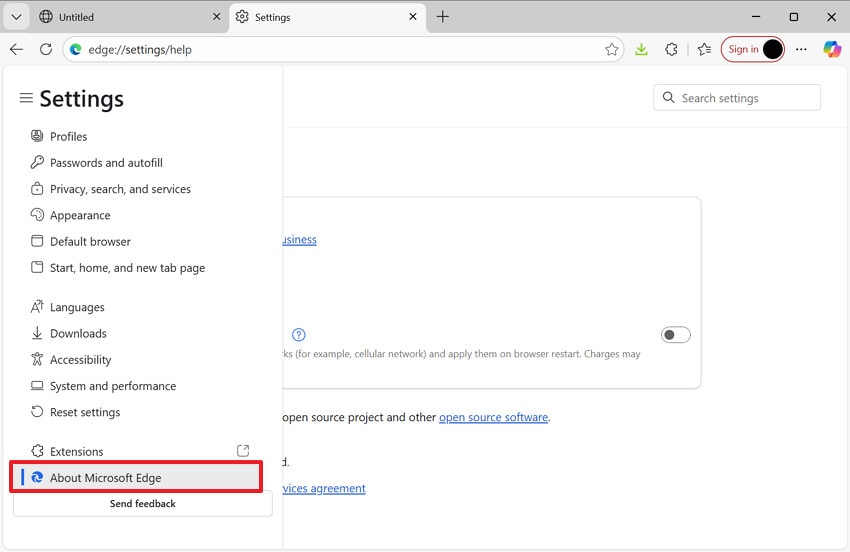The height and width of the screenshot is (552, 850).
Task: Maximize the Edge window
Action: click(x=794, y=17)
